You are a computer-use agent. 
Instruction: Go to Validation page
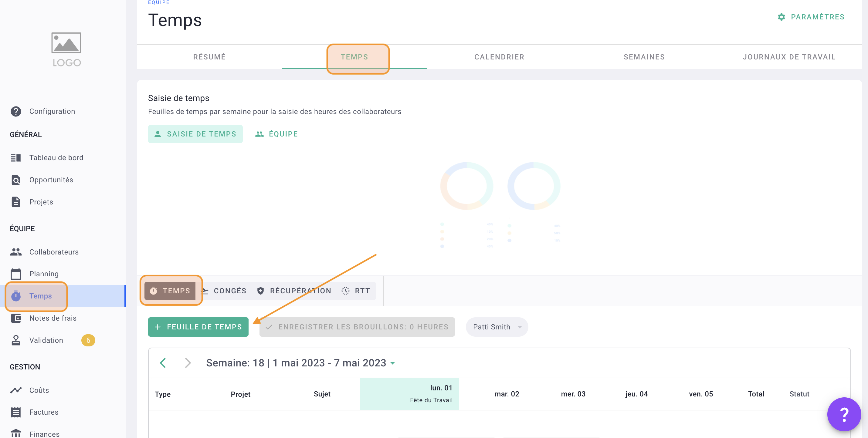pos(46,340)
